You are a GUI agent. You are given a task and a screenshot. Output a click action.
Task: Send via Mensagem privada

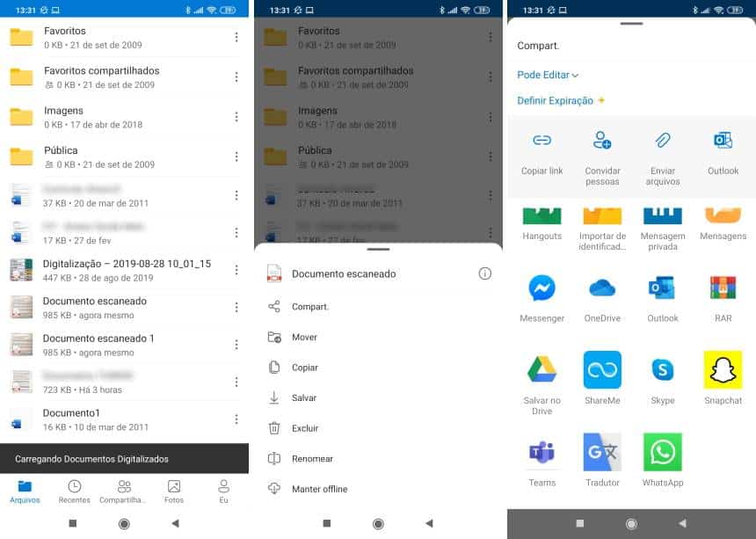click(663, 229)
